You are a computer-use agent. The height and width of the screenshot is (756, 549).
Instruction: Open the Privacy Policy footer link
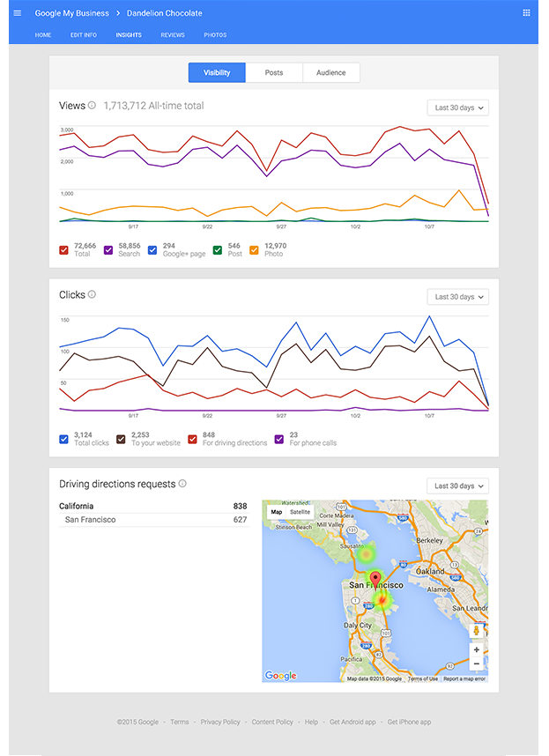220,722
